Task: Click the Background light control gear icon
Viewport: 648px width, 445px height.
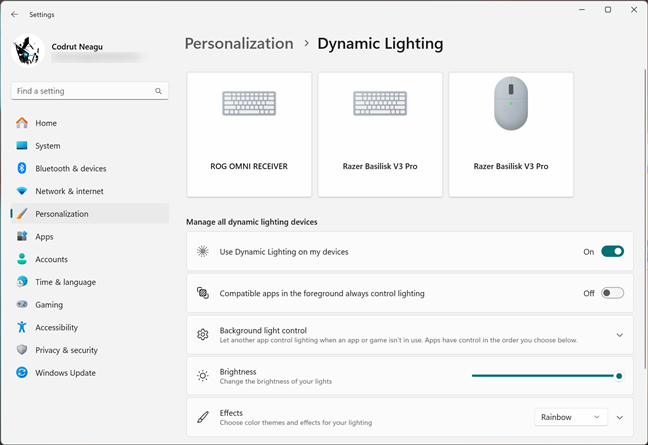Action: pos(202,335)
